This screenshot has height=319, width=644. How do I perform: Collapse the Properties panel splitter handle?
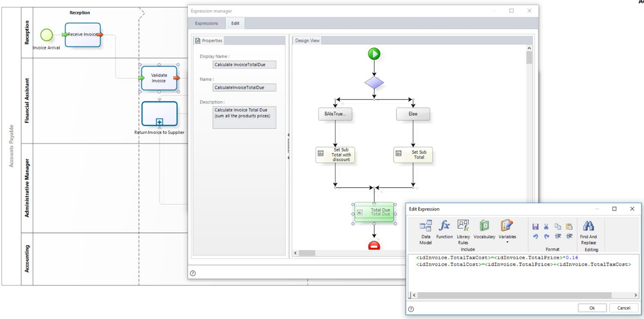point(288,146)
